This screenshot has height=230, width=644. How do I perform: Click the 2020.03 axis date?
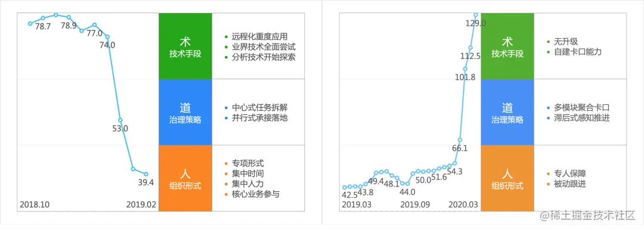tap(463, 204)
